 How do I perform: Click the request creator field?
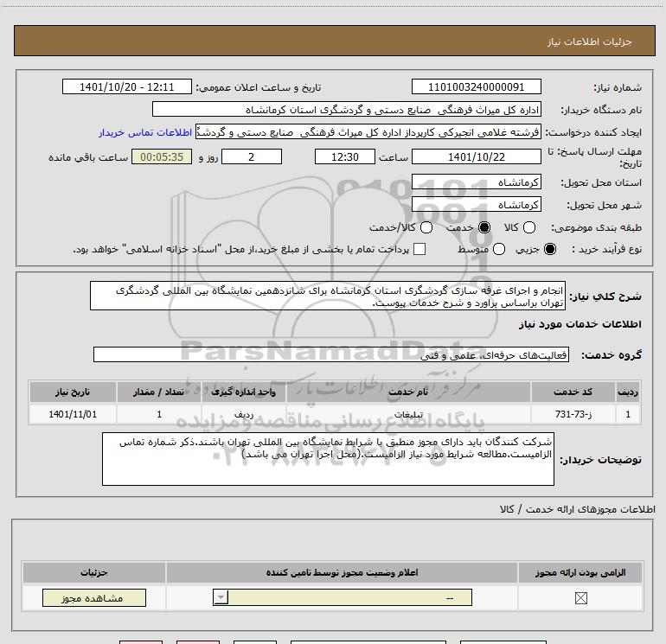click(368, 132)
